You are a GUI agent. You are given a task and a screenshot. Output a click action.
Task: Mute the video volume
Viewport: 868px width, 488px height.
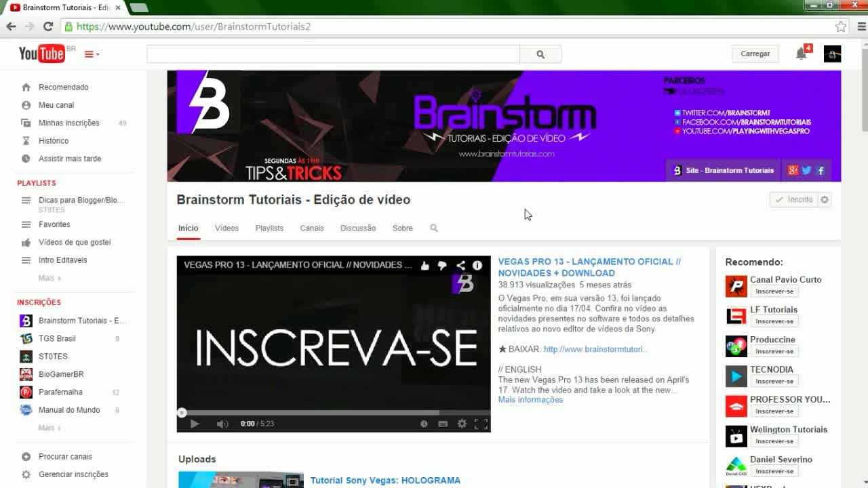(x=222, y=424)
